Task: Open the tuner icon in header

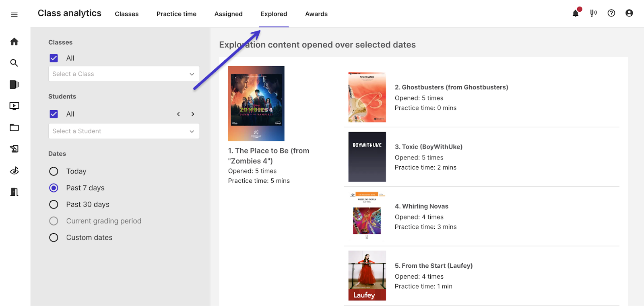Action: (593, 13)
